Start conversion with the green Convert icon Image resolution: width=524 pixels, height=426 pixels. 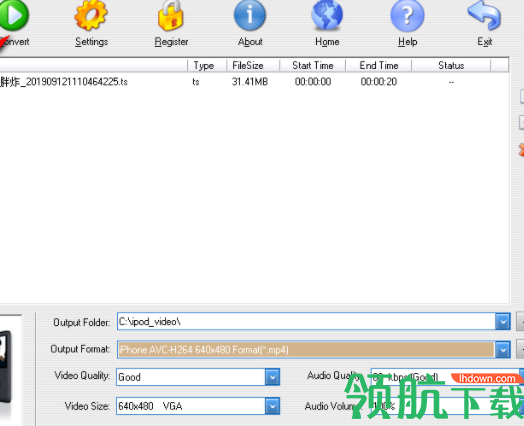(x=13, y=15)
